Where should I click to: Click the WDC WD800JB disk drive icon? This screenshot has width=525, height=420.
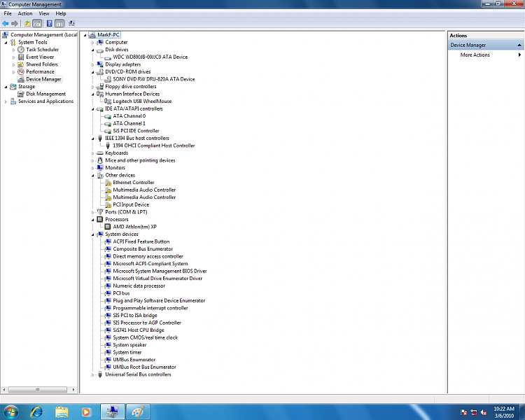[x=108, y=57]
